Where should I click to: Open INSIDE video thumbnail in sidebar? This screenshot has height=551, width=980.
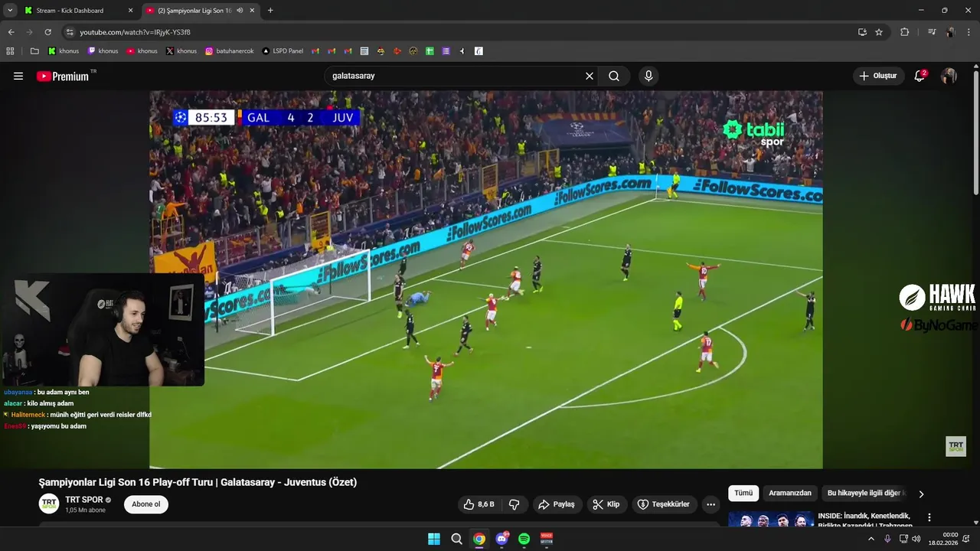[x=771, y=520]
